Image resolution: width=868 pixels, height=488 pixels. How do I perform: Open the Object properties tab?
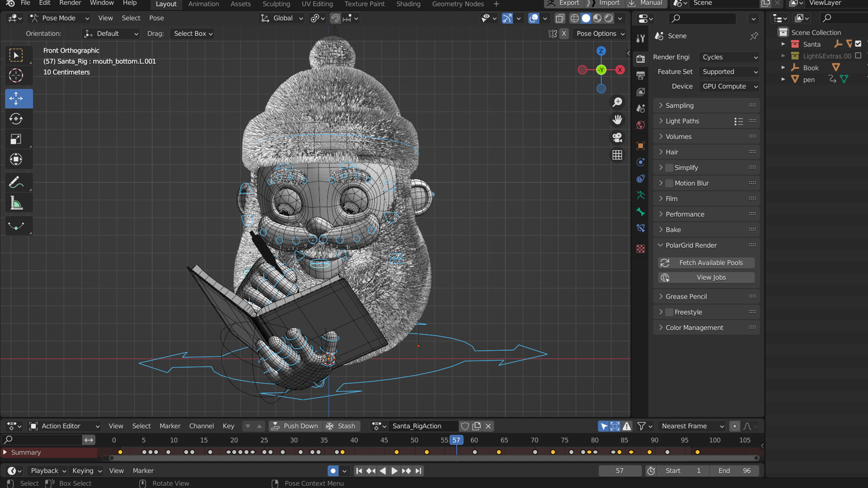pyautogui.click(x=641, y=146)
